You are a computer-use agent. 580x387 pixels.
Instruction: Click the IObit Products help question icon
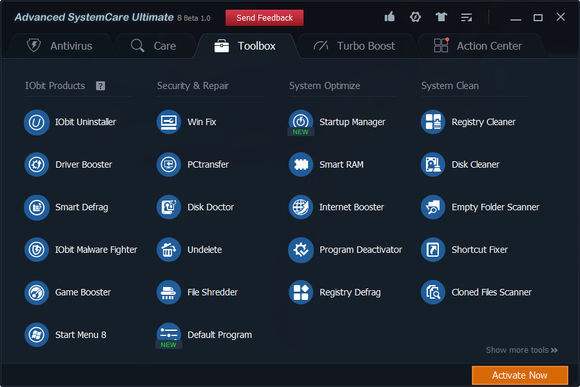(x=100, y=86)
